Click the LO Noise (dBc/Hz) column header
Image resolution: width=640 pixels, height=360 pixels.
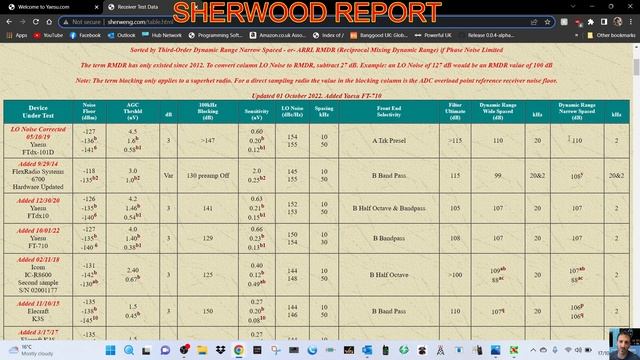[292, 112]
